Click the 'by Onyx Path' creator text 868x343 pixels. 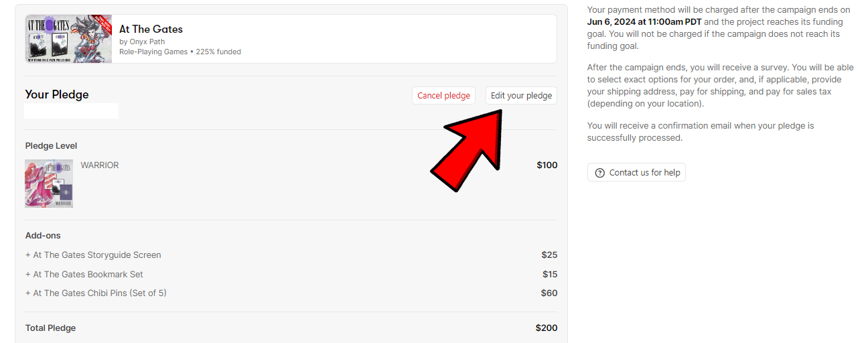(x=142, y=42)
